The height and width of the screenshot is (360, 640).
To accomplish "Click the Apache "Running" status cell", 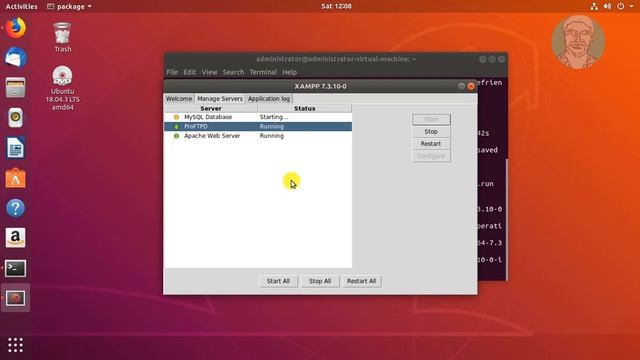I will [x=272, y=136].
